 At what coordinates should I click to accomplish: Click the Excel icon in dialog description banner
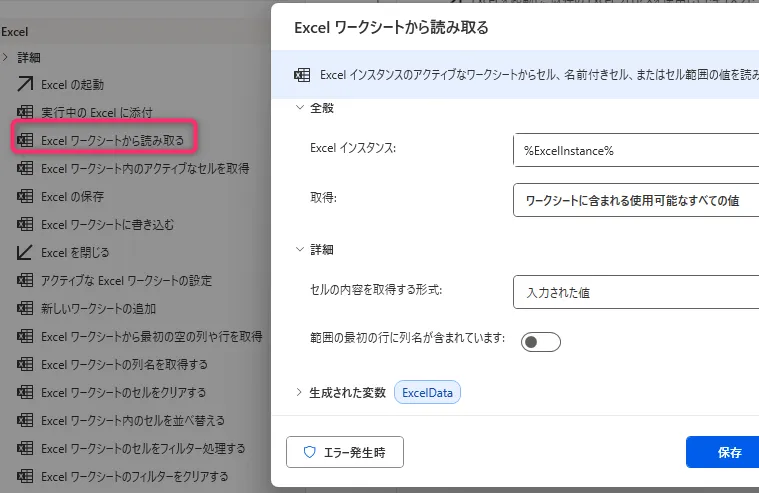301,76
